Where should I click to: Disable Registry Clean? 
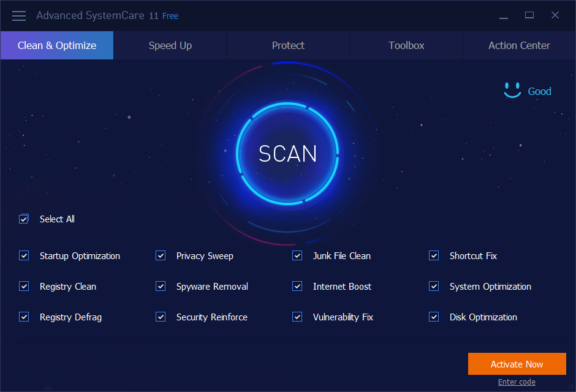click(24, 286)
